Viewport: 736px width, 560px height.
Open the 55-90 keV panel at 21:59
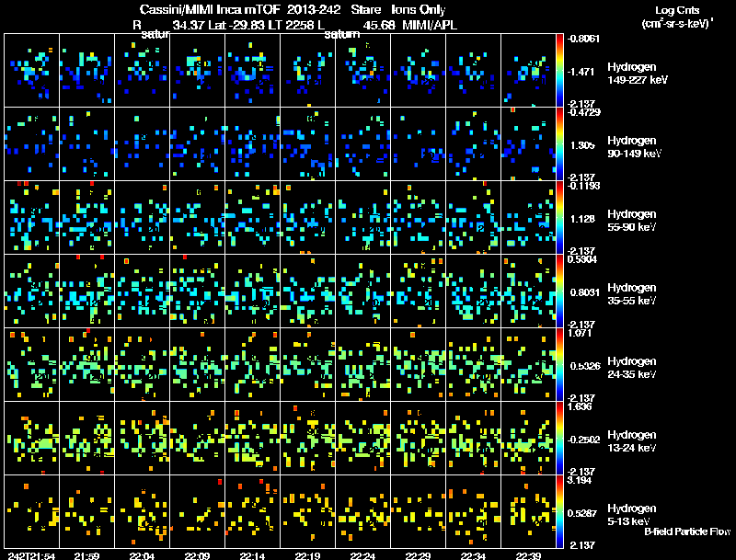(86, 218)
